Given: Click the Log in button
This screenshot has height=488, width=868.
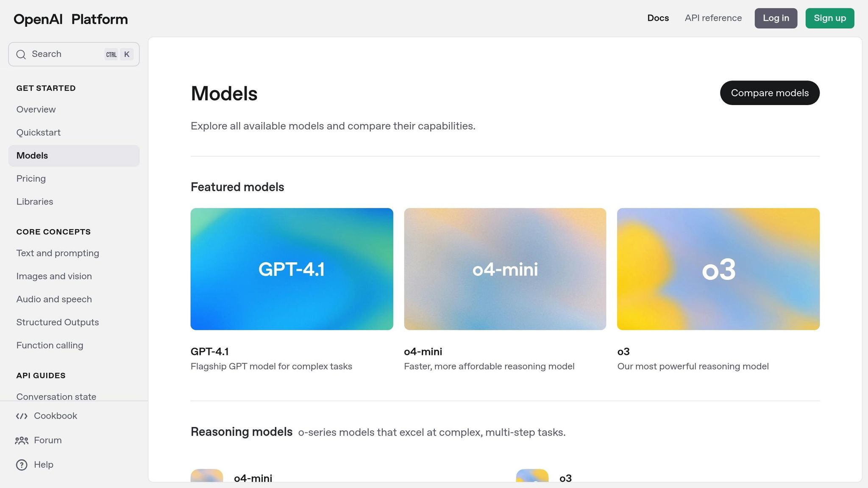Looking at the screenshot, I should coord(776,18).
